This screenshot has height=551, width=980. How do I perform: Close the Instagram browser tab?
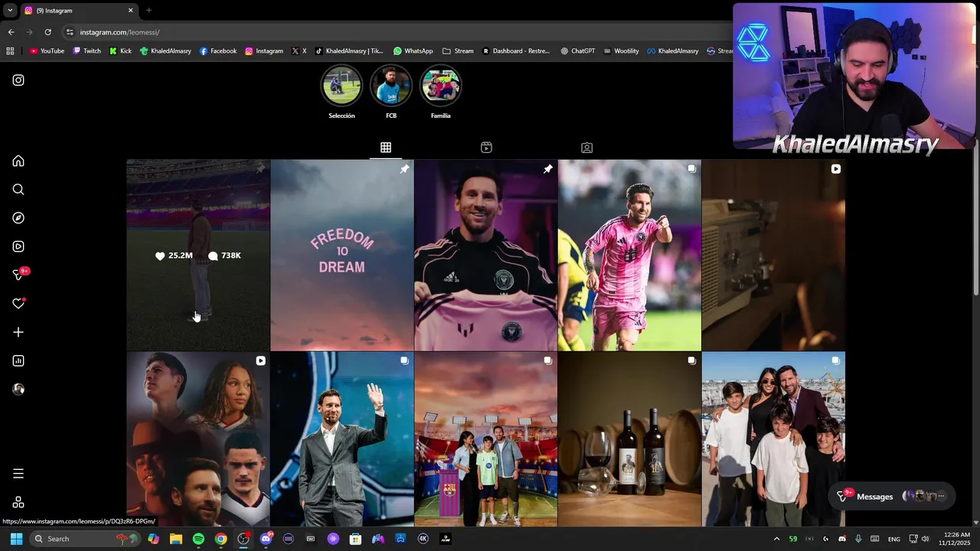(x=130, y=11)
